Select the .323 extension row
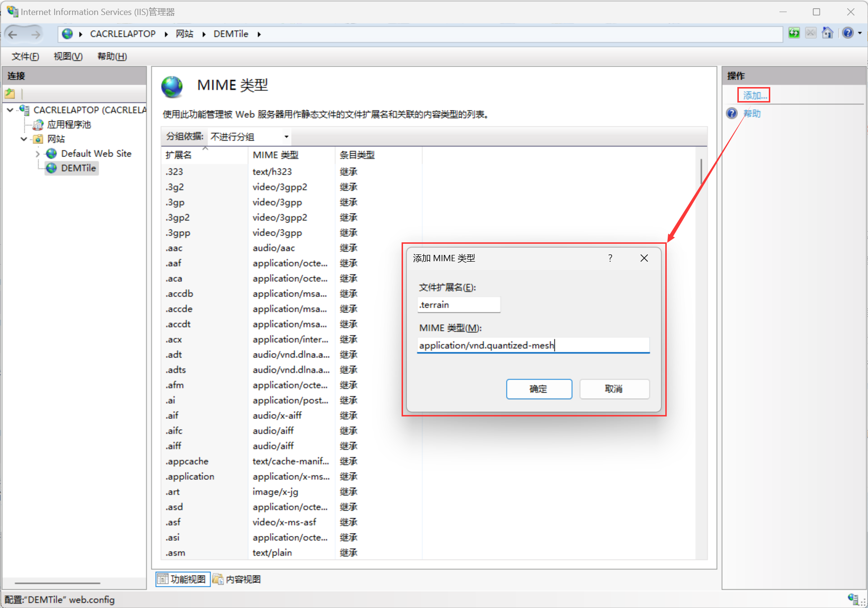 tap(292, 172)
